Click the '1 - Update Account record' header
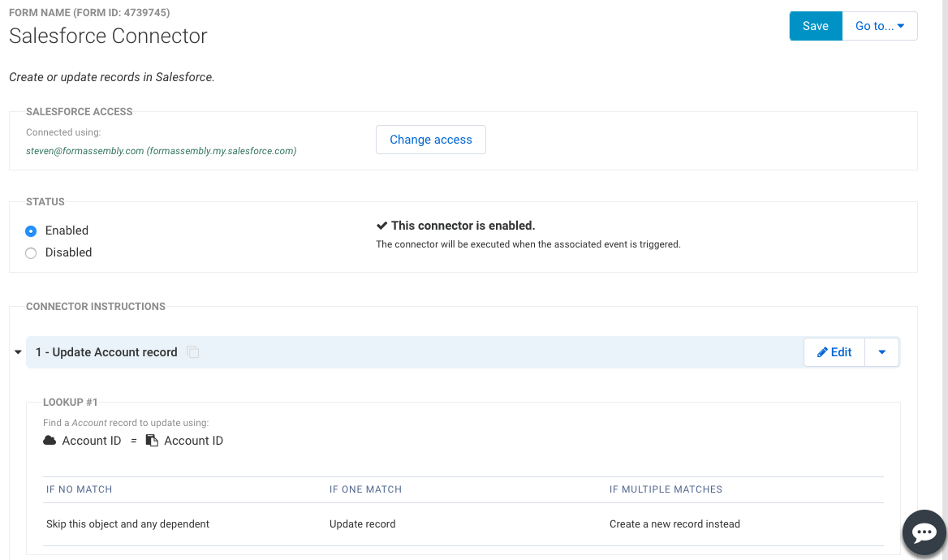 click(106, 352)
